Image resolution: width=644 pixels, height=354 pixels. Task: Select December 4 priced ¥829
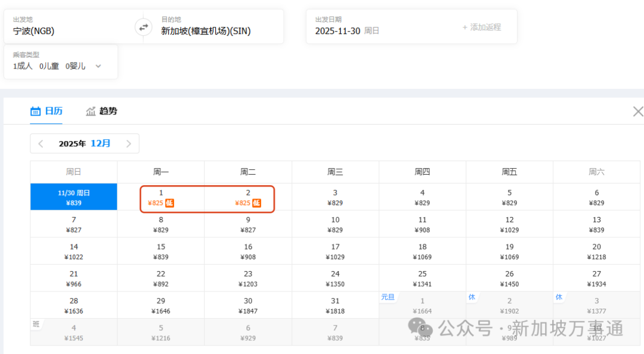pos(422,197)
